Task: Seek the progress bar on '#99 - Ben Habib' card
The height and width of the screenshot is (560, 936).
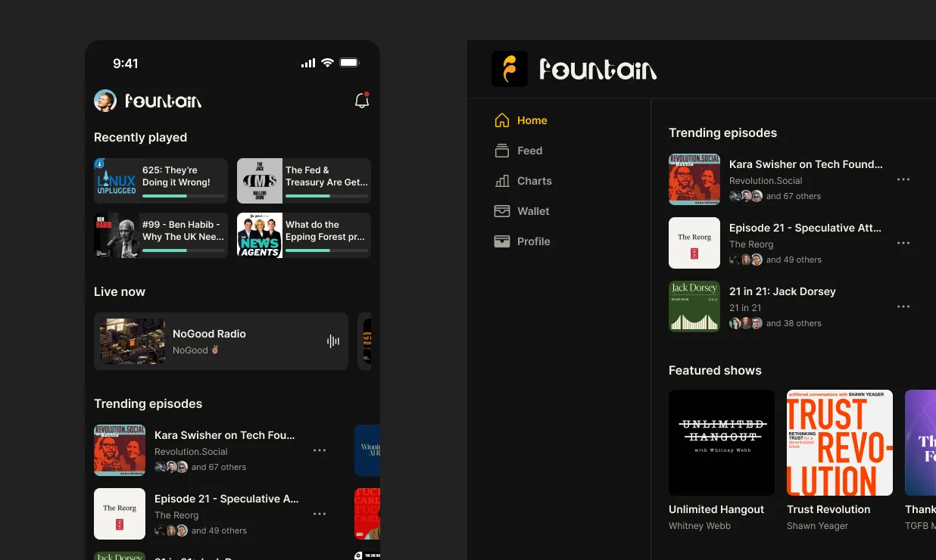Action: tap(184, 250)
